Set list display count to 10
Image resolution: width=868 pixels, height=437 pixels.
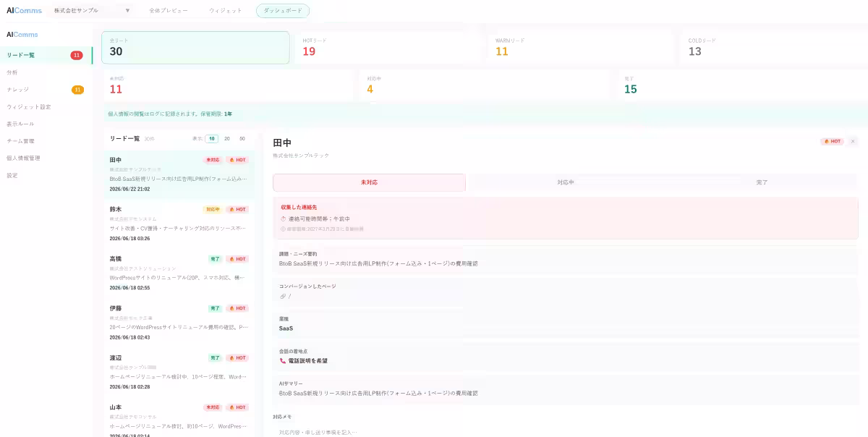(212, 138)
